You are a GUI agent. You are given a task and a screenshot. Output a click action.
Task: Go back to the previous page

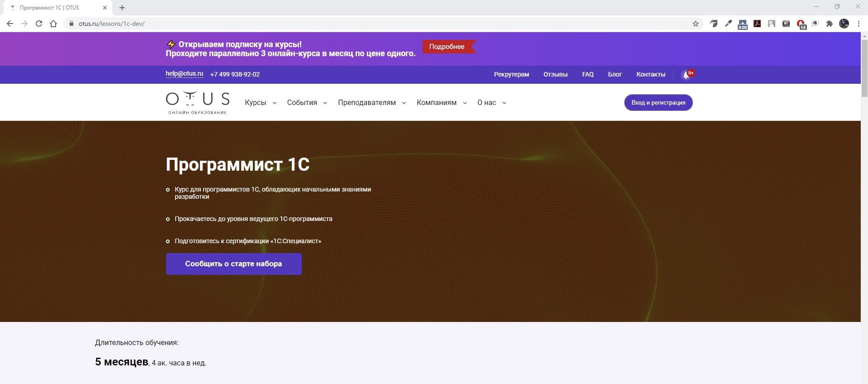coord(10,24)
